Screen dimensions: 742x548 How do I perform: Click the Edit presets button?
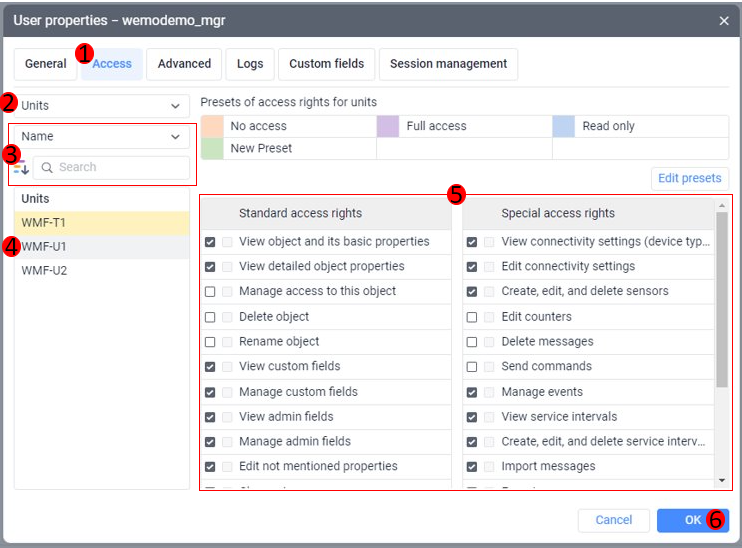[x=689, y=178]
